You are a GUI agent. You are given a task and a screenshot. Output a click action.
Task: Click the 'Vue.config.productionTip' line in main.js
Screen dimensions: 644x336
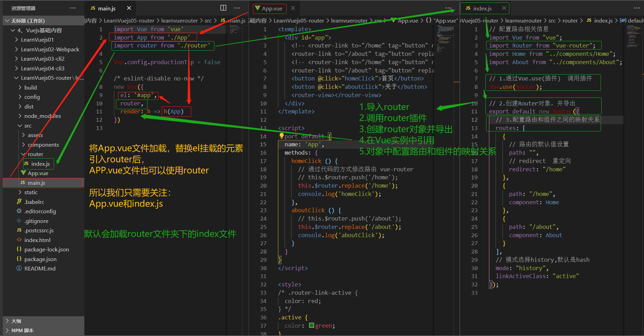click(167, 62)
